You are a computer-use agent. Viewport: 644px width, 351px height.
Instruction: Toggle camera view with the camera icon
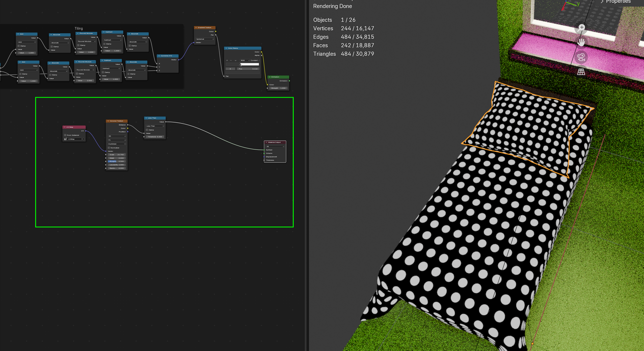coord(582,57)
